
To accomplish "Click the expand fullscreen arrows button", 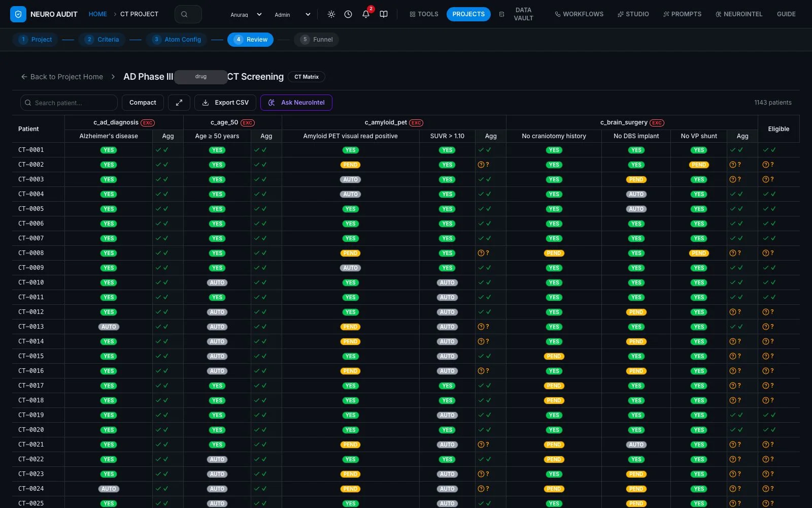I will pos(179,103).
